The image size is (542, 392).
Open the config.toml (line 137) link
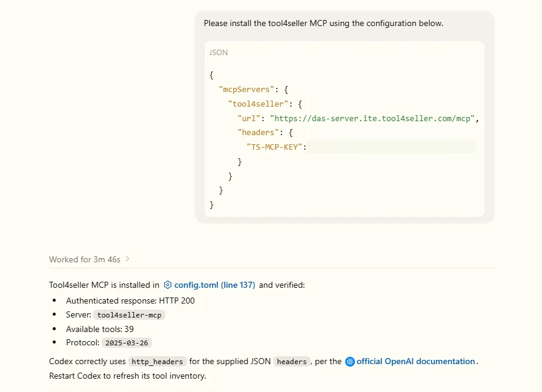click(x=214, y=285)
